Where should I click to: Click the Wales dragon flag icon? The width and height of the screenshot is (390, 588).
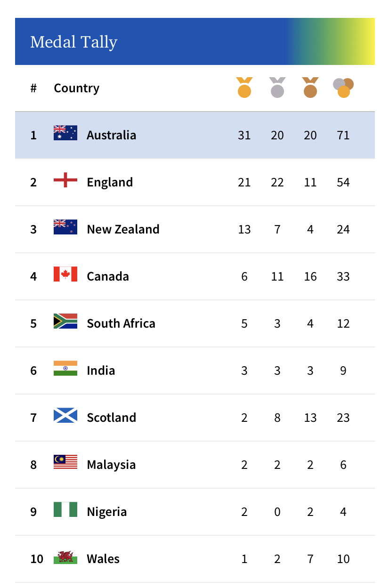(x=65, y=556)
